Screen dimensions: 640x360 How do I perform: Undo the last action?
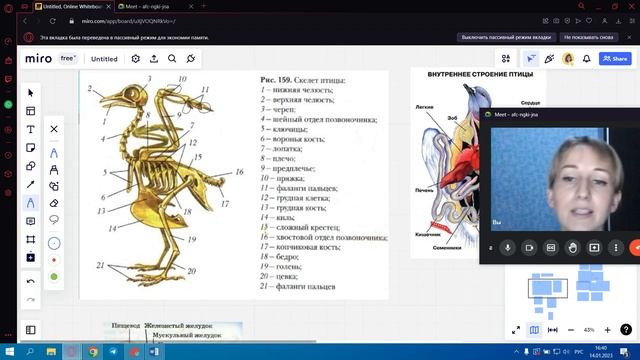[31, 281]
